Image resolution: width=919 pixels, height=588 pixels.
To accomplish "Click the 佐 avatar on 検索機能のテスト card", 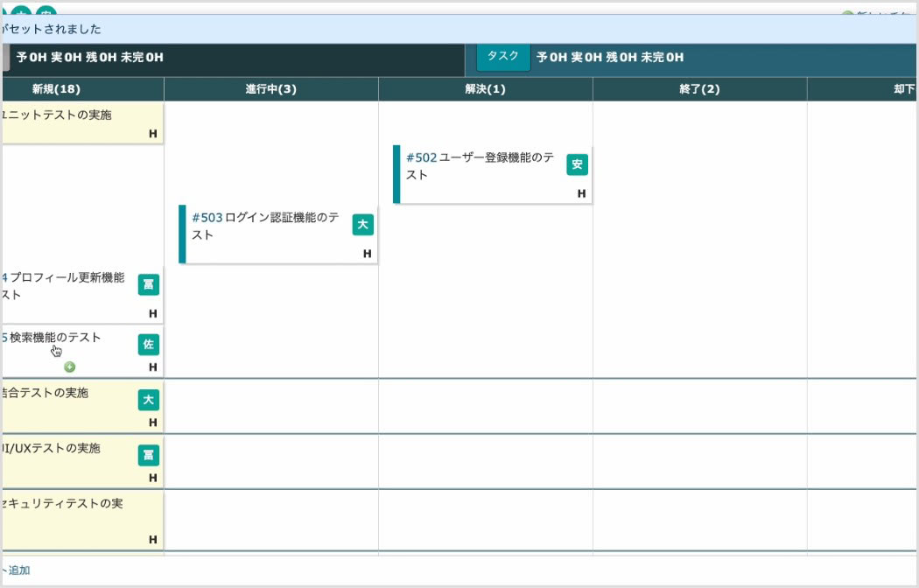I will [x=149, y=345].
